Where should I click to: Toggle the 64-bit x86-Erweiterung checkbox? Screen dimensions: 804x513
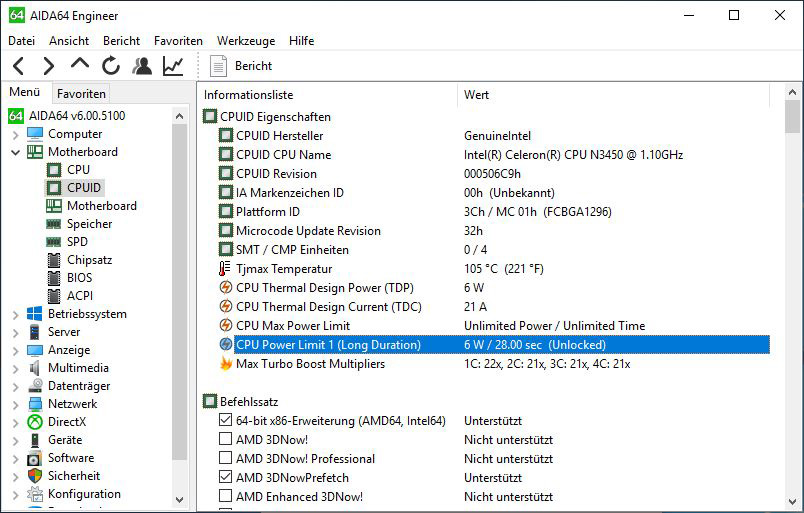coord(225,420)
